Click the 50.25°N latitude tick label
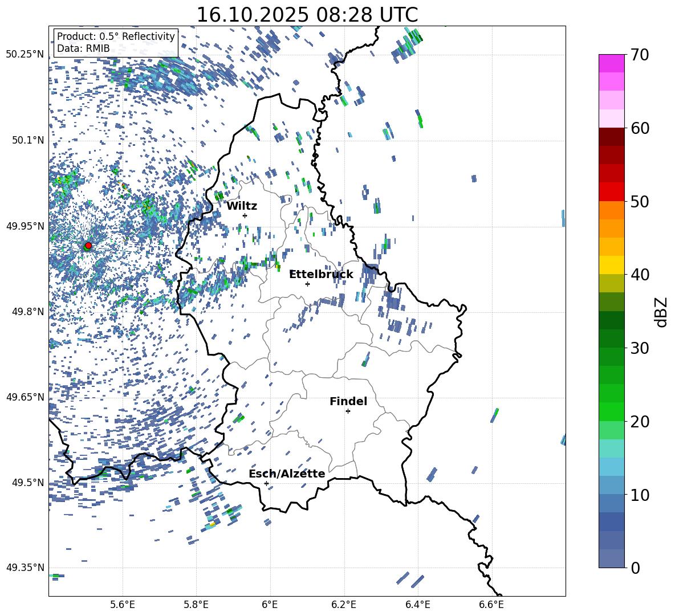The image size is (675, 616). pyautogui.click(x=25, y=55)
